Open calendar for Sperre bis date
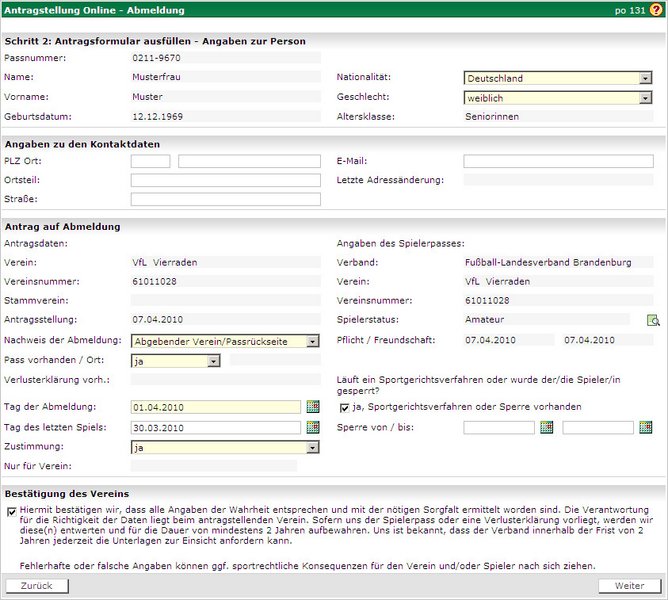The height and width of the screenshot is (600, 668). click(x=645, y=428)
